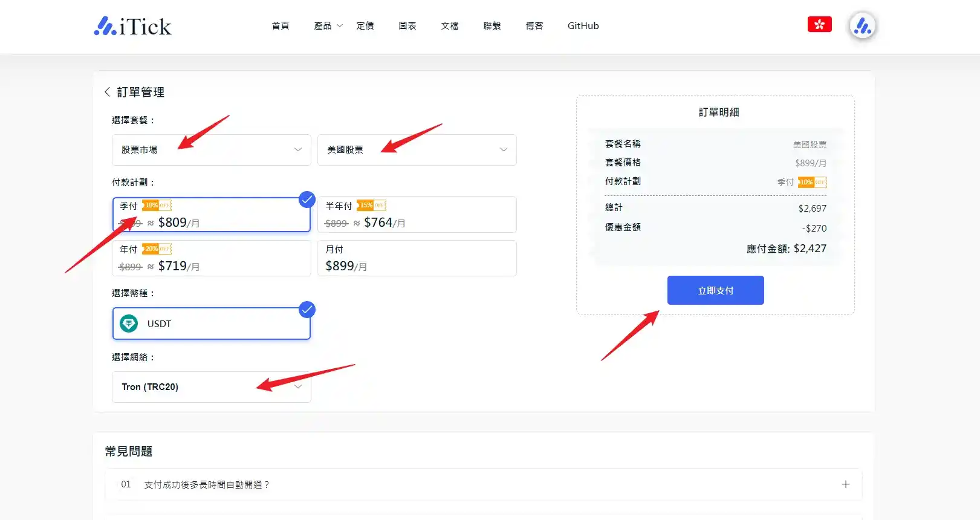Click the back arrow beside 訂單管理
Image resolution: width=980 pixels, height=520 pixels.
tap(107, 92)
